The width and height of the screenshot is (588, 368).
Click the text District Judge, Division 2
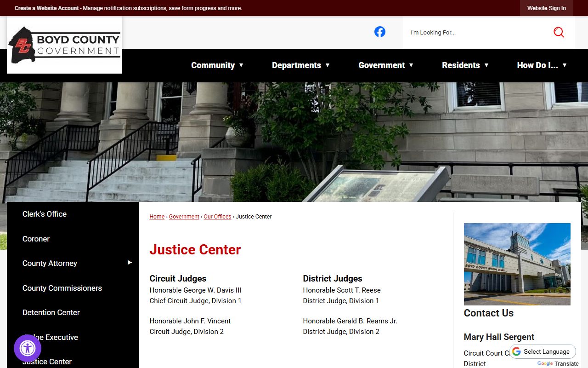(x=341, y=332)
